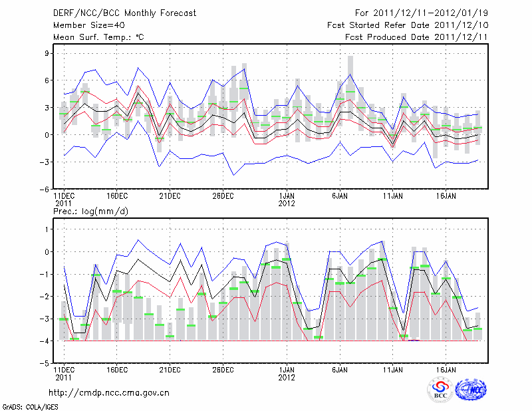Click 16JAN marker on precipitation chart axis
The width and height of the screenshot is (532, 411).
click(x=446, y=369)
